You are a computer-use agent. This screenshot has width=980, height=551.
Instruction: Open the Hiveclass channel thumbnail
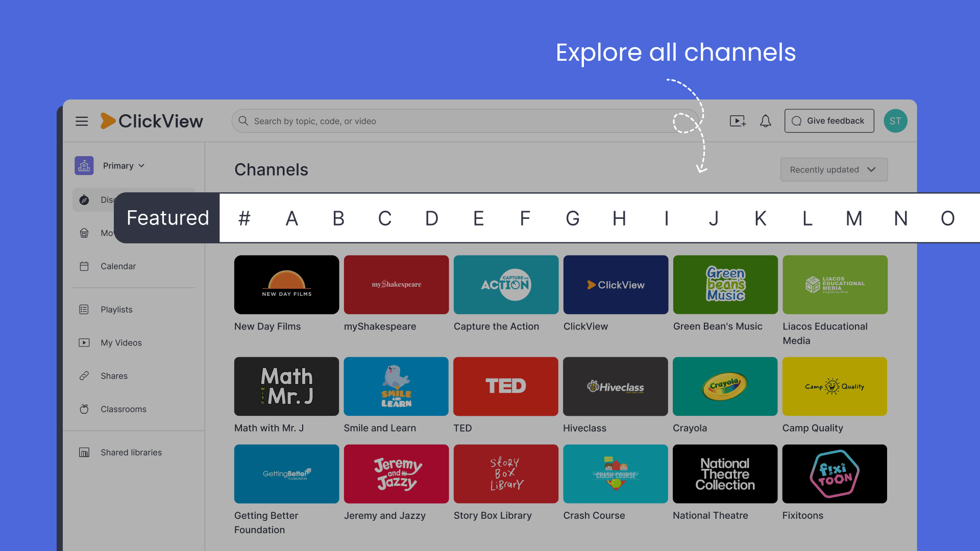(x=615, y=386)
